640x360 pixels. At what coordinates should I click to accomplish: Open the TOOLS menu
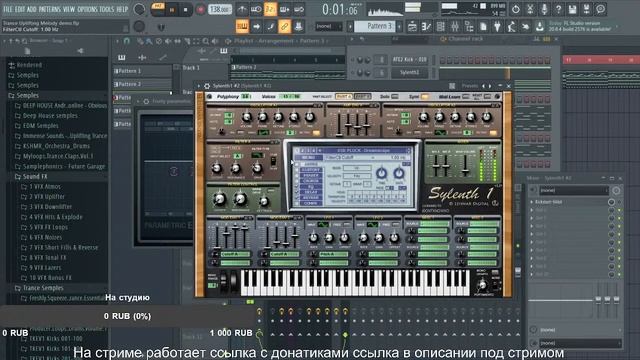(x=107, y=9)
